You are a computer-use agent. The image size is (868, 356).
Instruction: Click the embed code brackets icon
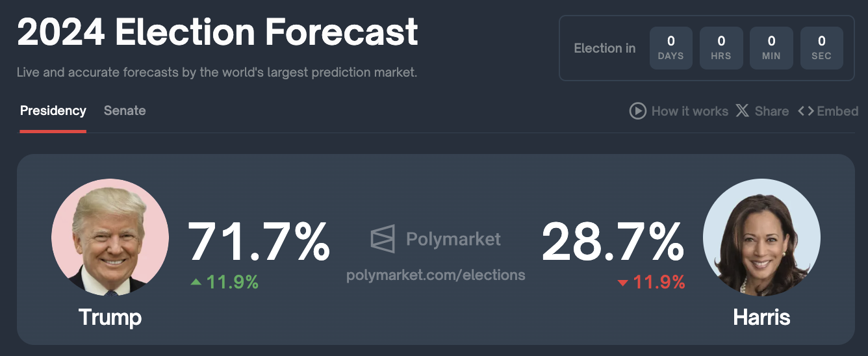point(806,111)
